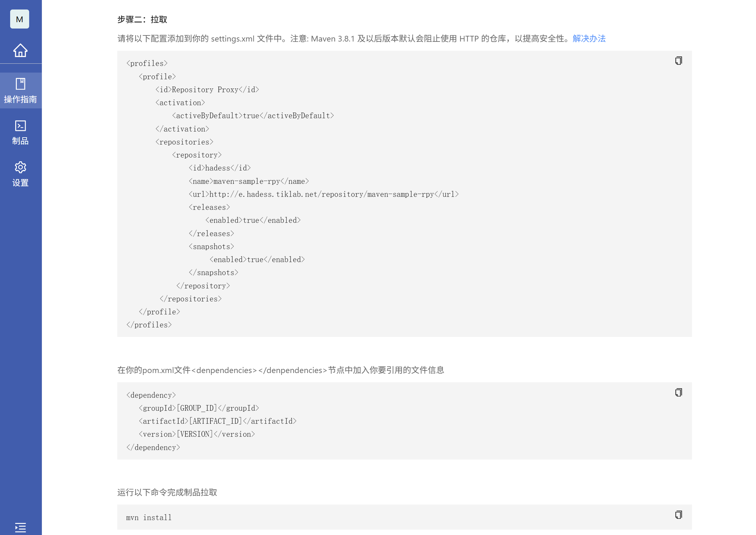The image size is (756, 535).
Task: Copy the profiles settings.xml code block
Action: coord(678,61)
